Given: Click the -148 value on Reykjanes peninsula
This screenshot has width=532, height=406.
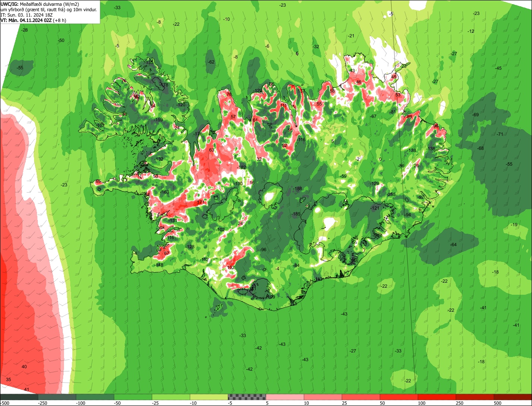Looking at the screenshot, I should click(159, 265).
